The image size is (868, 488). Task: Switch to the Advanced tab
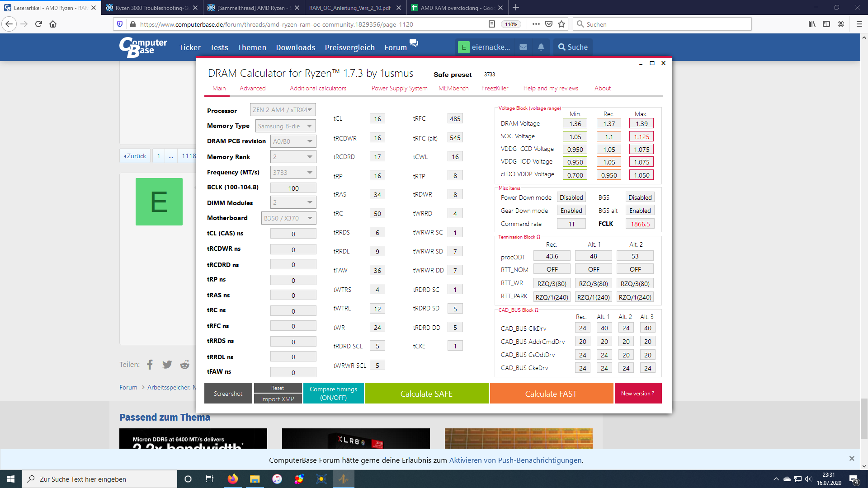[x=252, y=88]
